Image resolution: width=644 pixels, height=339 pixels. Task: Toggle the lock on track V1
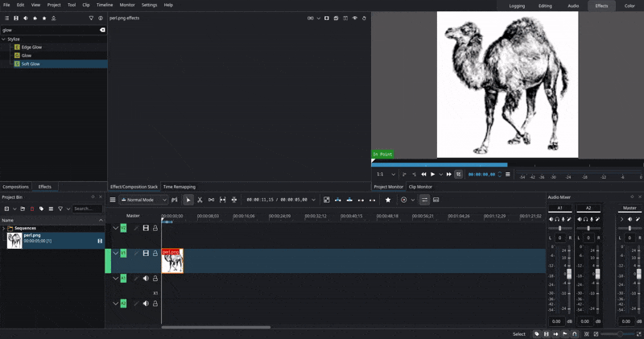[x=155, y=253]
